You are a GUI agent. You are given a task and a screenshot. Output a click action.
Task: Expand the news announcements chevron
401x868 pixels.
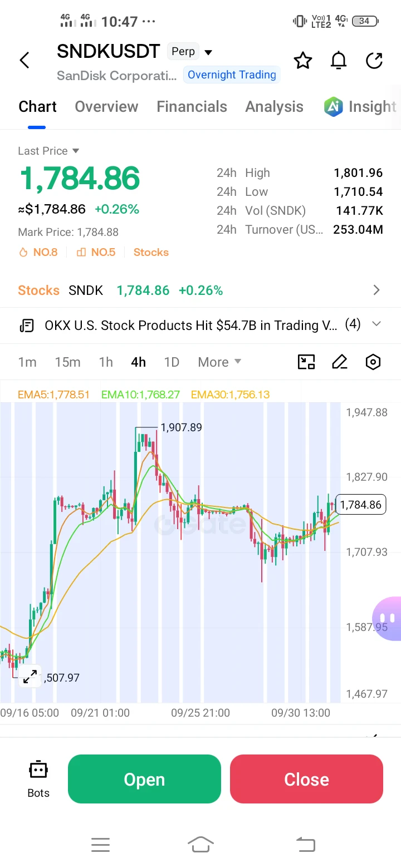376,324
